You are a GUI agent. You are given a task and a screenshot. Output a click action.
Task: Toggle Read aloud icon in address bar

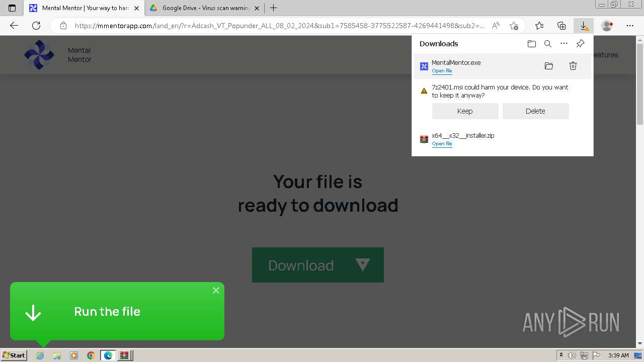click(496, 26)
